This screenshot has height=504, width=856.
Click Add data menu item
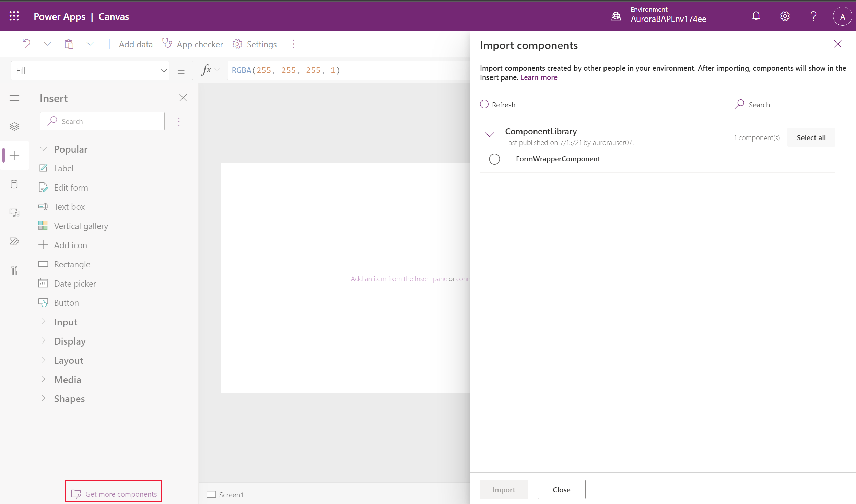click(128, 44)
